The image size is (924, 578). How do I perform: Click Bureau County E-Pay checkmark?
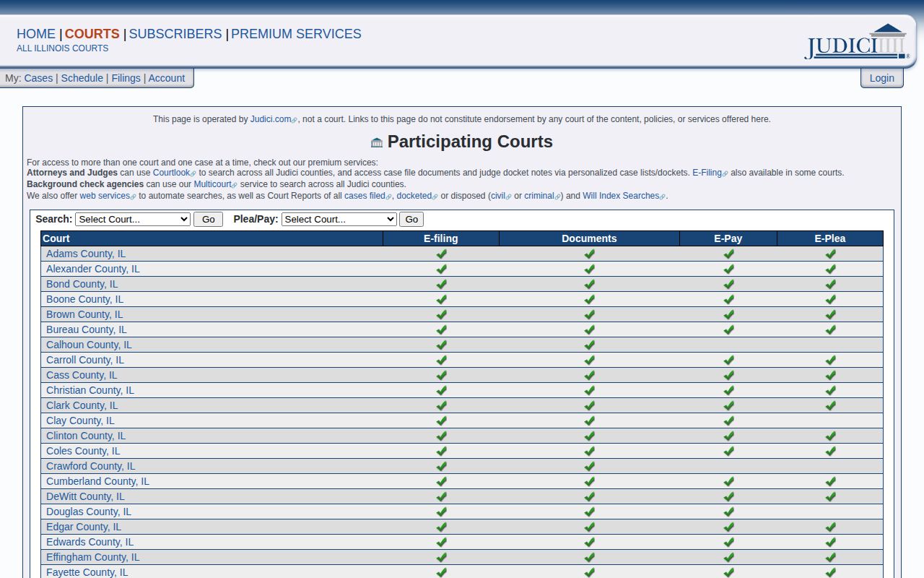(x=728, y=329)
